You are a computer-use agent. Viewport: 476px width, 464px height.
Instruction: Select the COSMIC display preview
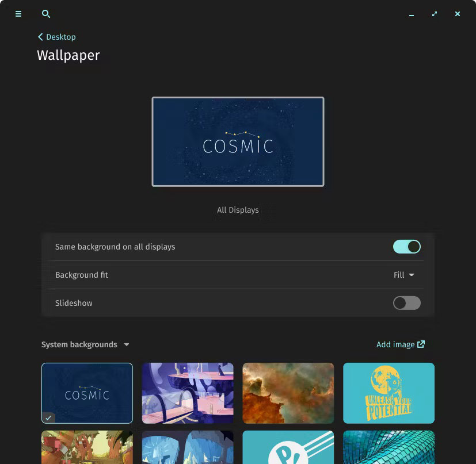pos(238,141)
